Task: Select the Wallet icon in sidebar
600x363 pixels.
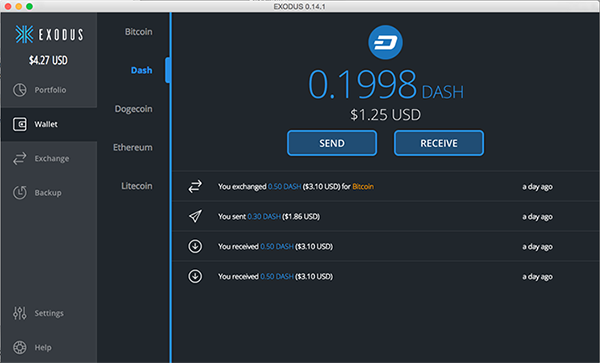Action: coord(20,124)
